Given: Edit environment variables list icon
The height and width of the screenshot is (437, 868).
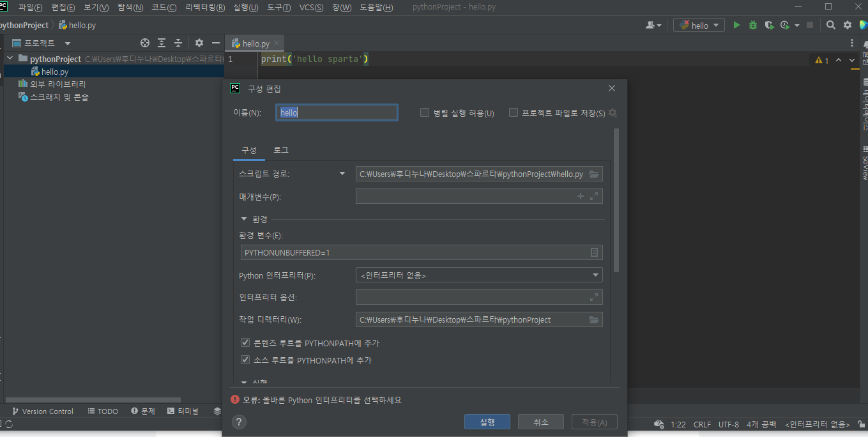Looking at the screenshot, I should [594, 252].
